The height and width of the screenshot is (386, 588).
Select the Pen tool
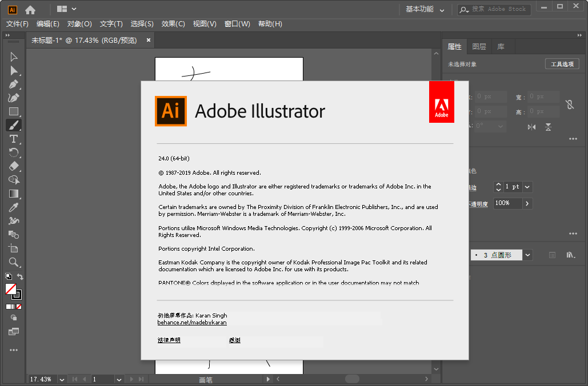(14, 84)
